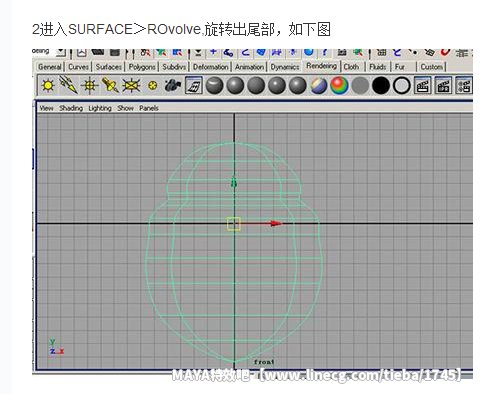
Task: Create a Point Light from the shelf
Action: point(89,86)
